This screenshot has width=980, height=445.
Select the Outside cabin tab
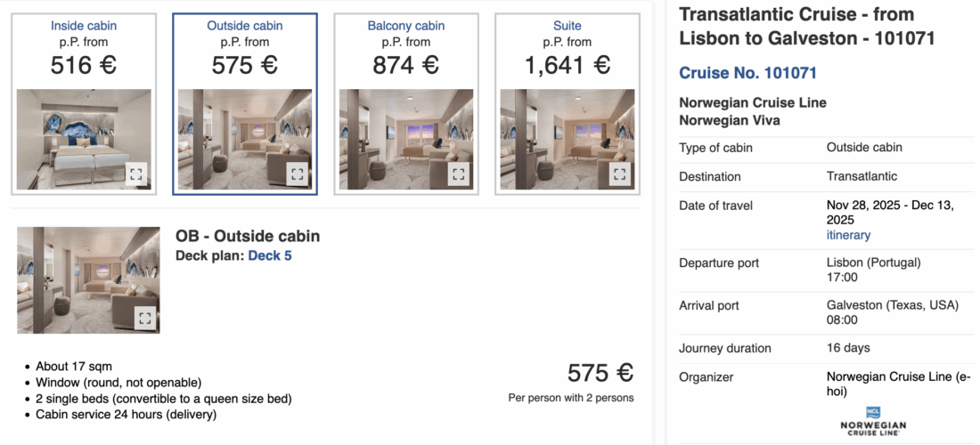pos(245,26)
